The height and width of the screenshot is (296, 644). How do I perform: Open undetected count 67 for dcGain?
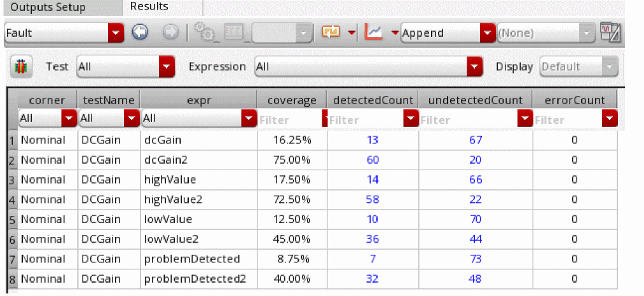[x=475, y=140]
